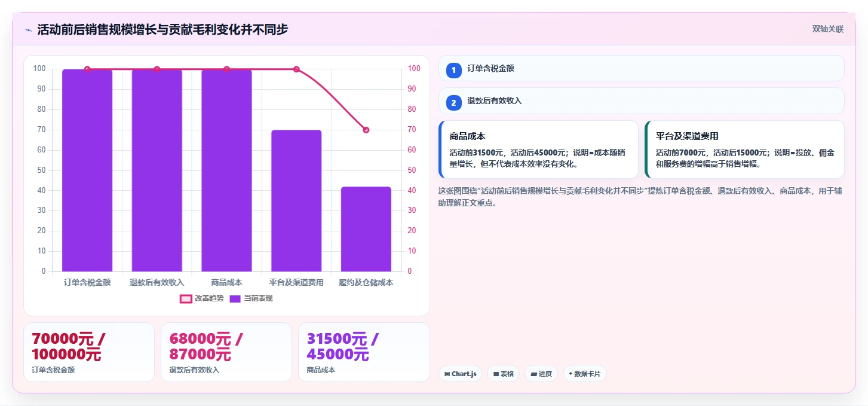Click the main title 活动前后销售规模增长与贡献毛利变化并不同步

pyautogui.click(x=162, y=29)
